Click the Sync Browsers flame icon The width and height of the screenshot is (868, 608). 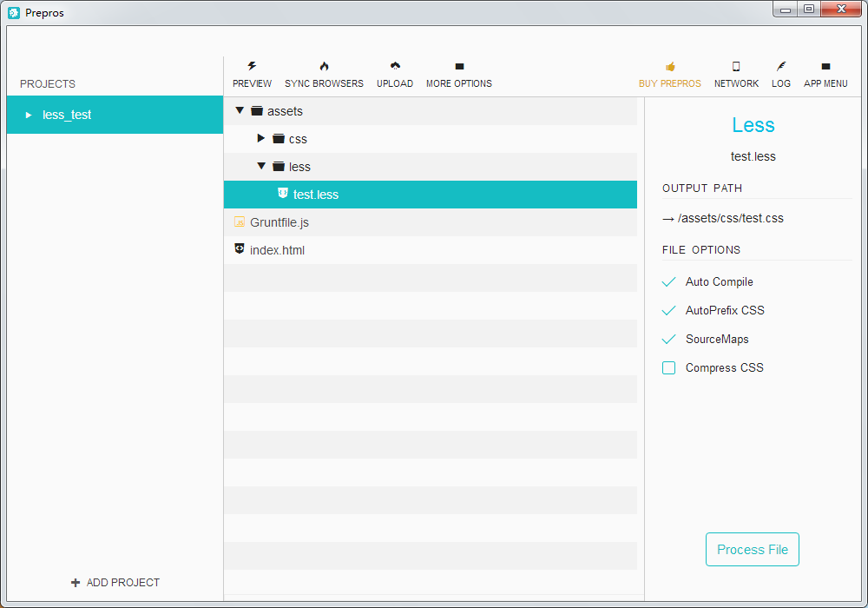point(325,66)
